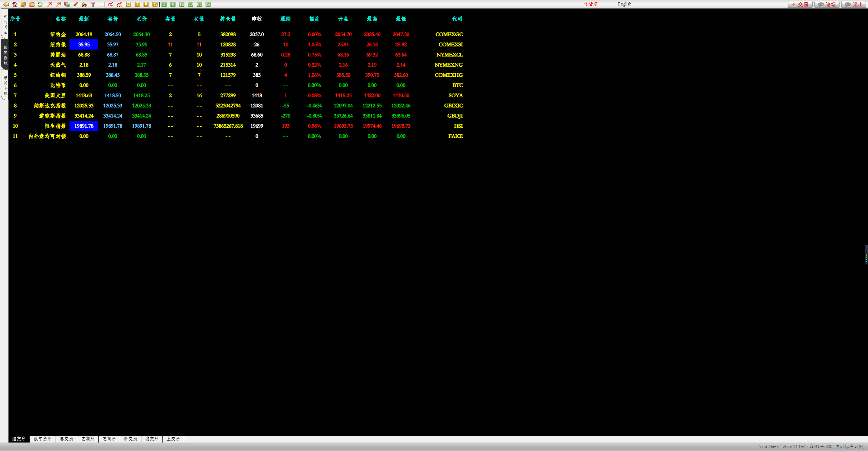Refresh quotes with green arrows icon
Image resolution: width=868 pixels, height=451 pixels.
click(x=40, y=4)
